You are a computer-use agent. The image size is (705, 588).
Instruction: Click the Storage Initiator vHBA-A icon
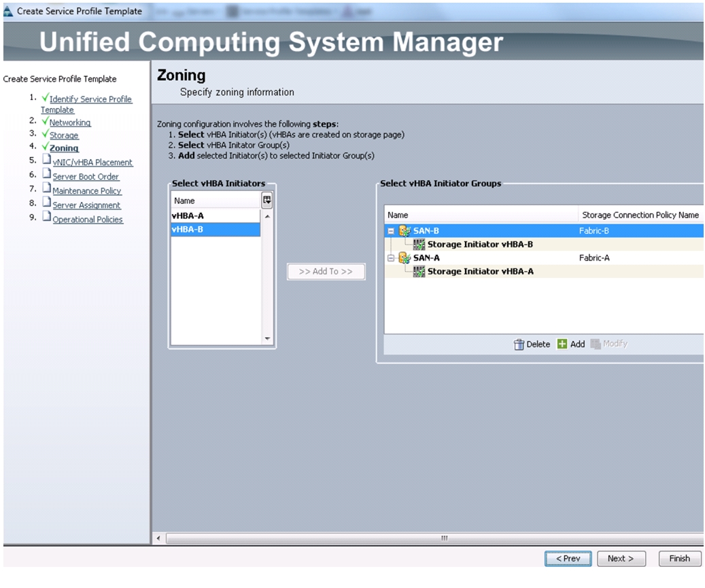(419, 271)
